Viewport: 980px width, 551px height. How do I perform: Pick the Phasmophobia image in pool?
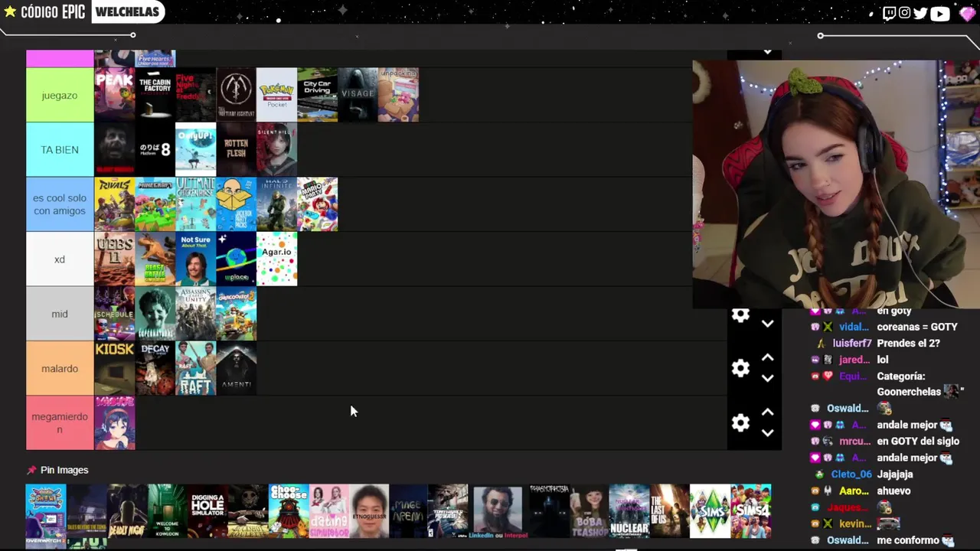click(x=549, y=510)
